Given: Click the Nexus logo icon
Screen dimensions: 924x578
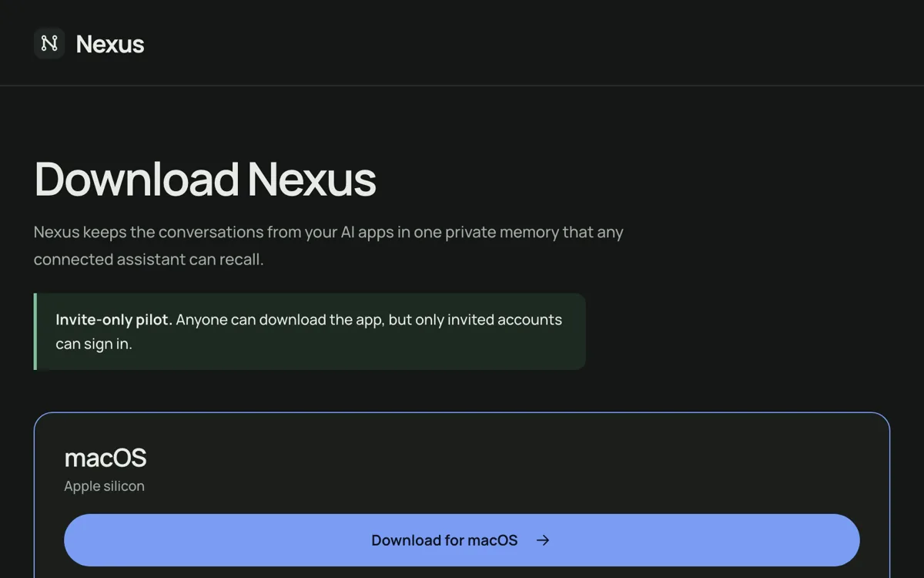Looking at the screenshot, I should pos(49,43).
